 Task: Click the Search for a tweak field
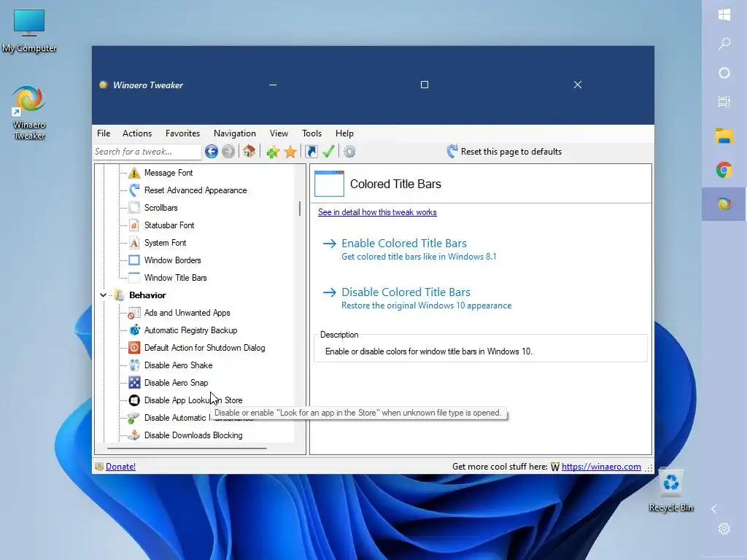tap(147, 152)
